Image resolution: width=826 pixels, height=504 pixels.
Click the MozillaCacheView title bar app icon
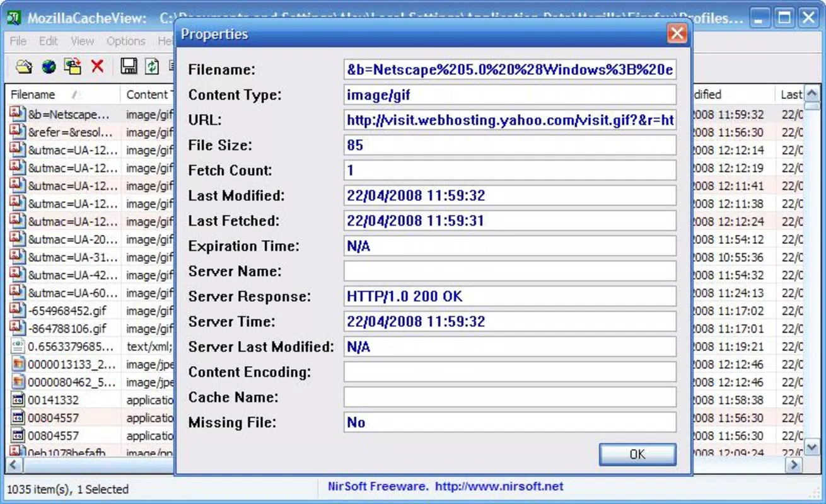tap(14, 18)
